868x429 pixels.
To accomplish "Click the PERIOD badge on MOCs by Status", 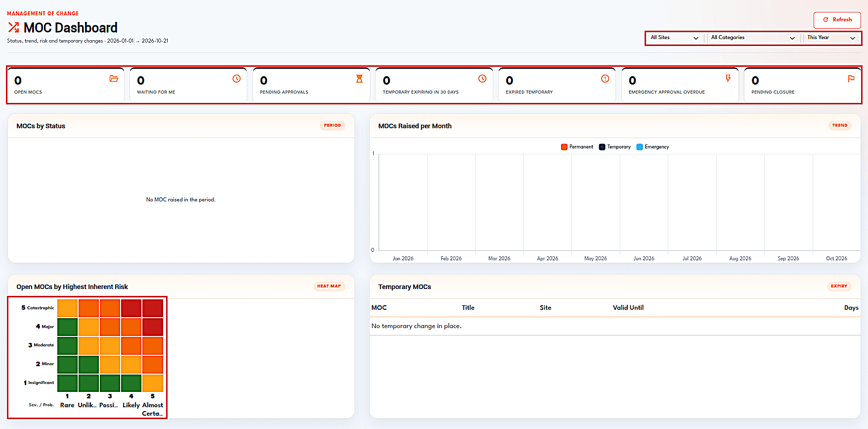I will tap(332, 126).
